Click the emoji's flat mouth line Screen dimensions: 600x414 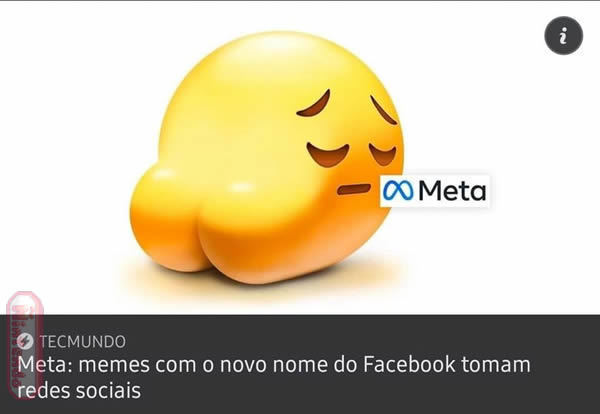354,189
